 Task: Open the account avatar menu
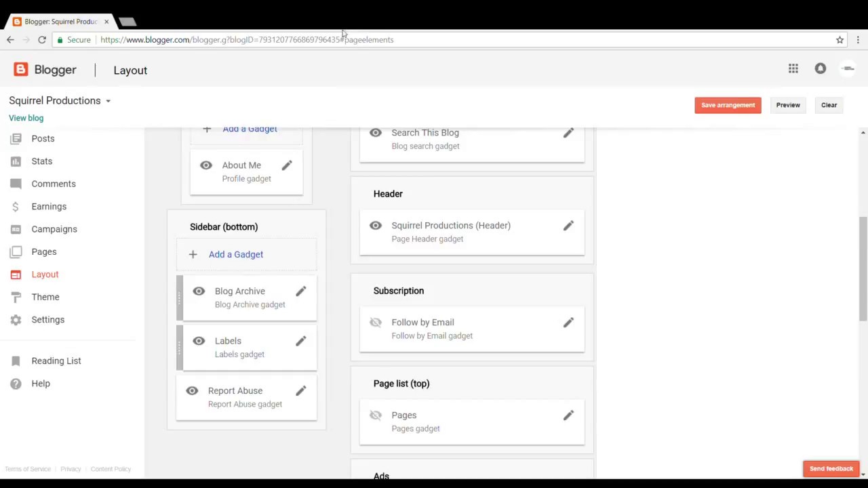[848, 68]
